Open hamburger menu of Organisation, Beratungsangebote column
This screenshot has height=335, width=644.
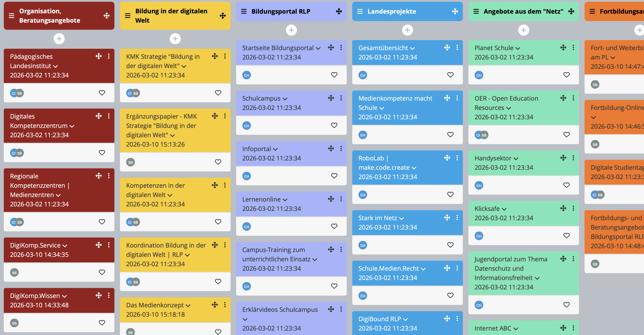(x=12, y=16)
